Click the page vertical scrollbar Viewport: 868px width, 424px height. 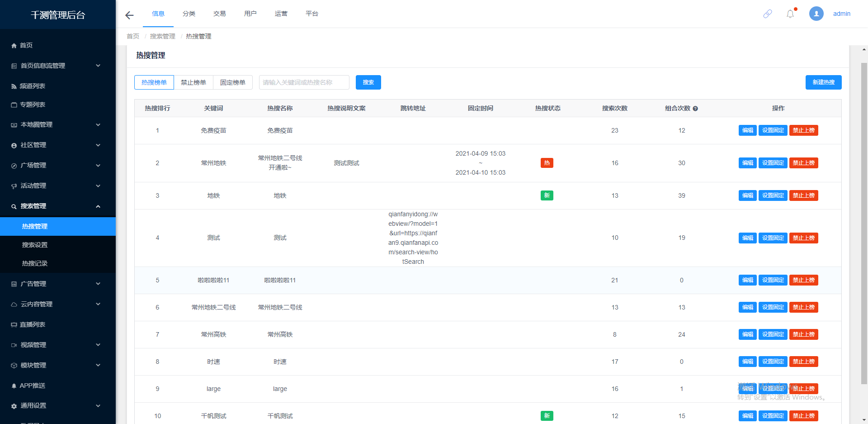point(864,223)
